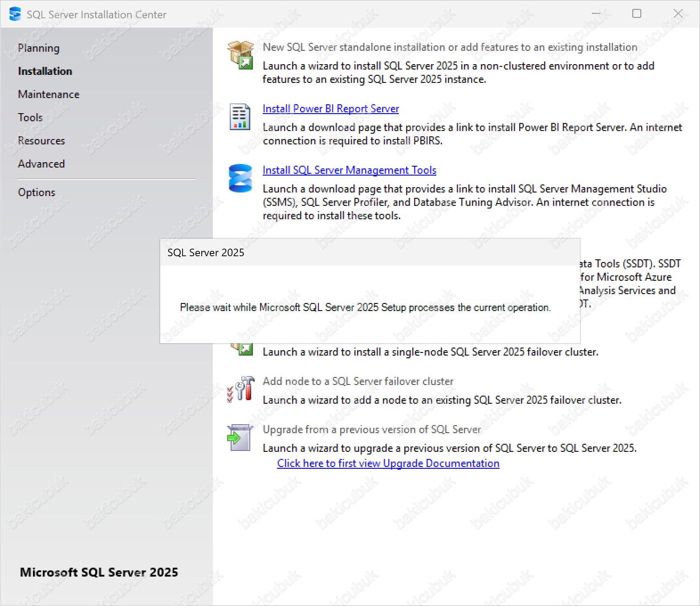The width and height of the screenshot is (700, 606).
Task: Open Install Power BI Report Server link
Action: 330,109
